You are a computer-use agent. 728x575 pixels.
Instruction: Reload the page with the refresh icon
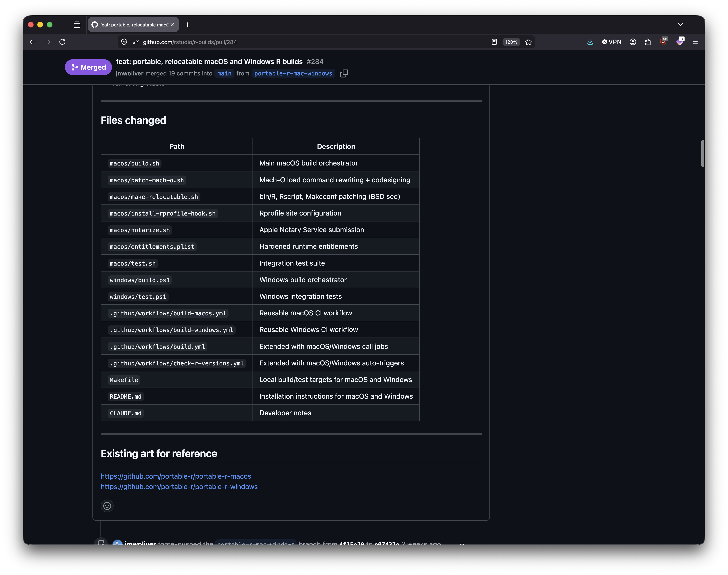[x=62, y=42]
